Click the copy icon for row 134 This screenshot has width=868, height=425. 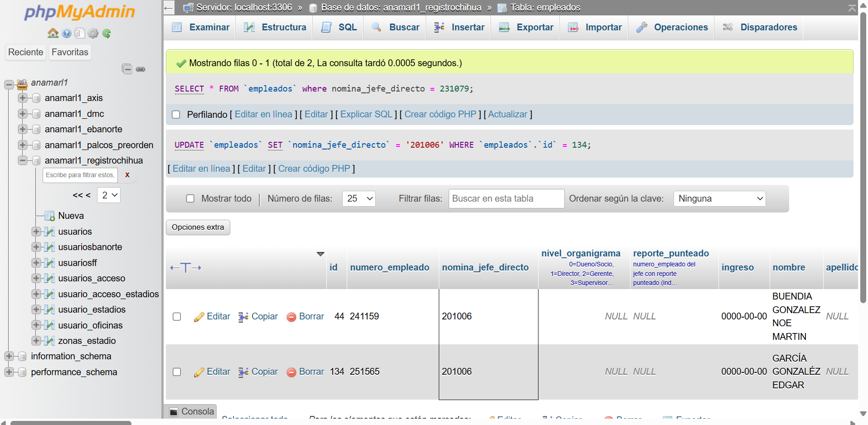click(243, 372)
